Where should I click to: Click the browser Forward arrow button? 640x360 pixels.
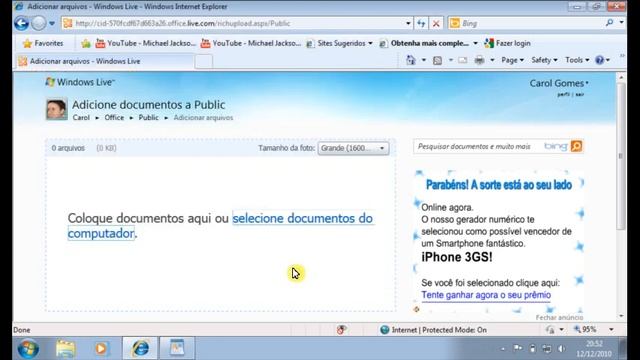point(39,23)
